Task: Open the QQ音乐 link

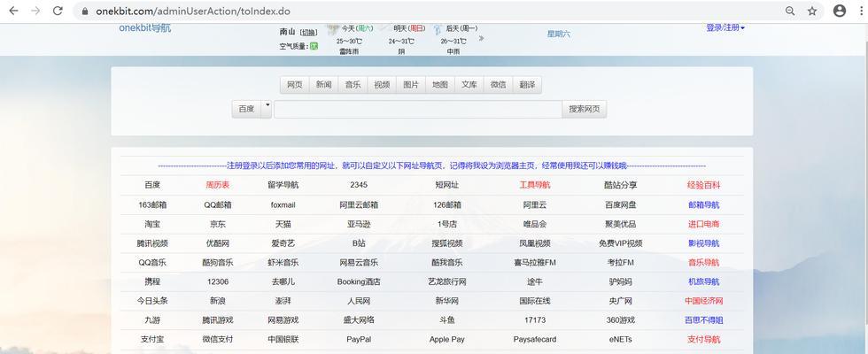Action: [152, 263]
